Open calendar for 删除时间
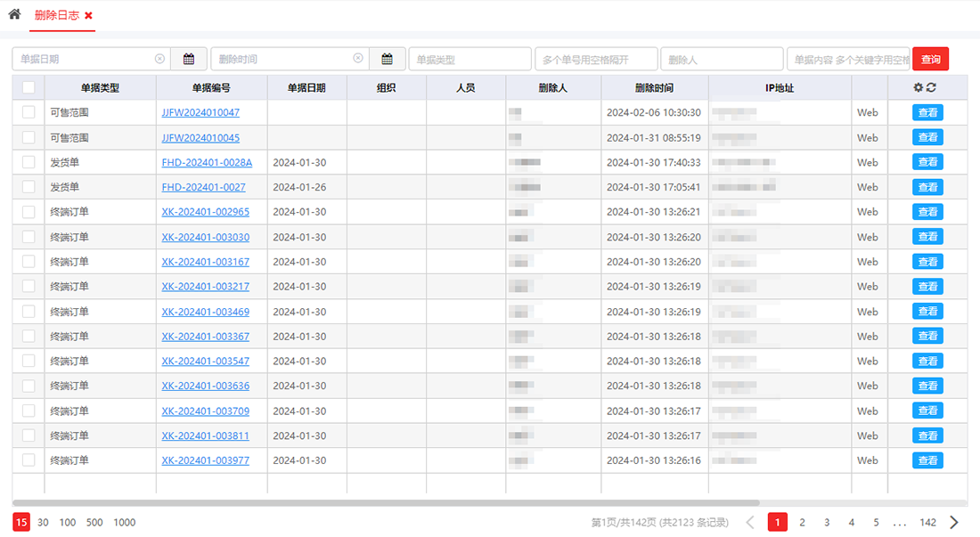This screenshot has height=537, width=980. pos(387,59)
